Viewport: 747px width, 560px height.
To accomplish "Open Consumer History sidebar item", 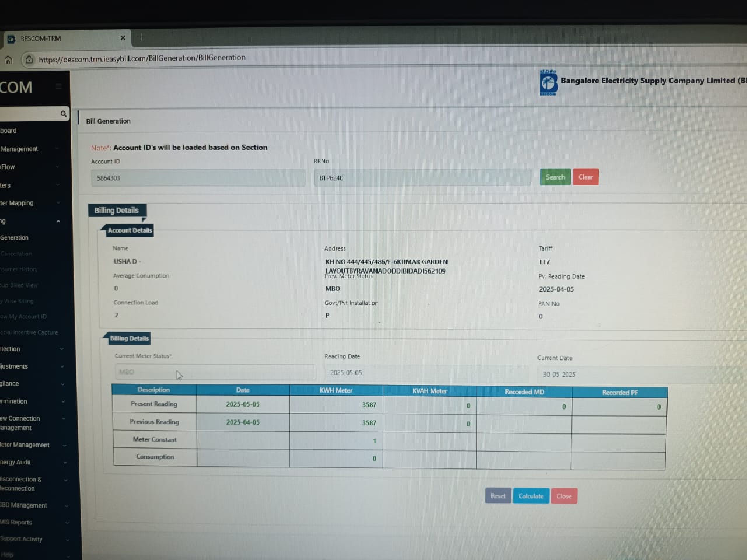I will [x=19, y=269].
